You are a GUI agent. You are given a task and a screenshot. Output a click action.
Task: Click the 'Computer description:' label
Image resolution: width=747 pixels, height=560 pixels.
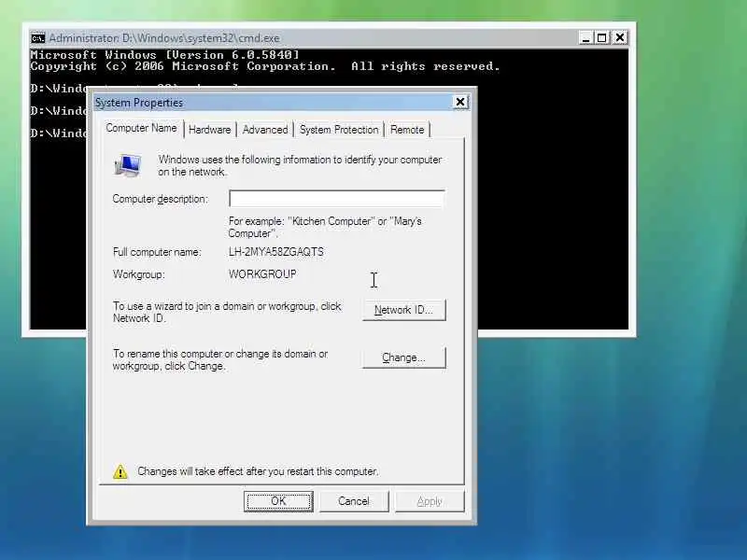coord(160,199)
